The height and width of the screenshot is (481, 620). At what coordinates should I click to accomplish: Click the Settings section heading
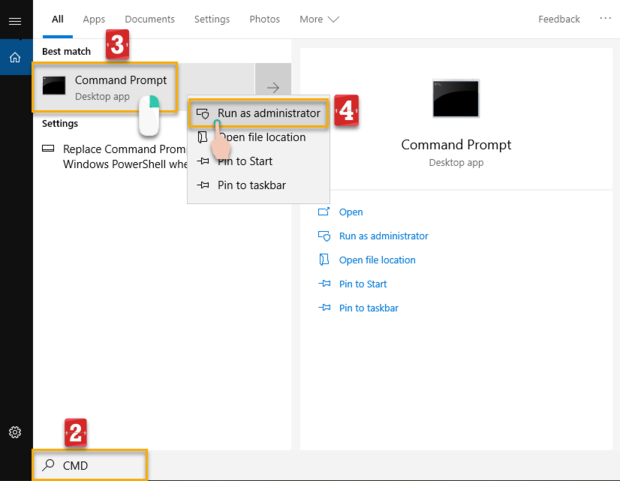(x=60, y=124)
